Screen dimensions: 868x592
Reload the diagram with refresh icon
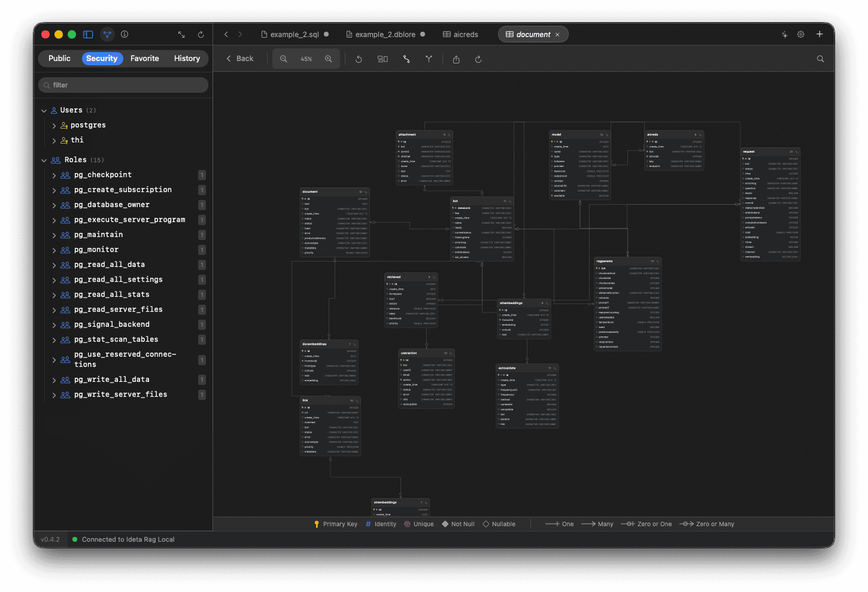[478, 59]
